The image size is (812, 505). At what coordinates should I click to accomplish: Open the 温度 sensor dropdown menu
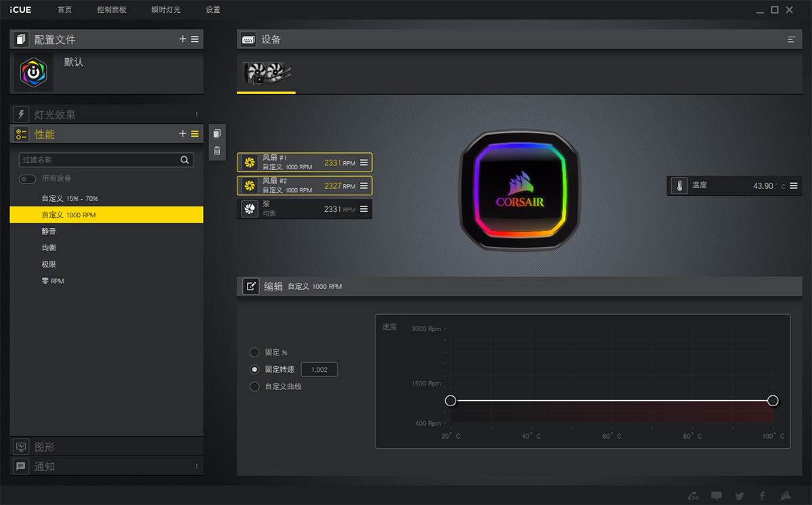[794, 185]
